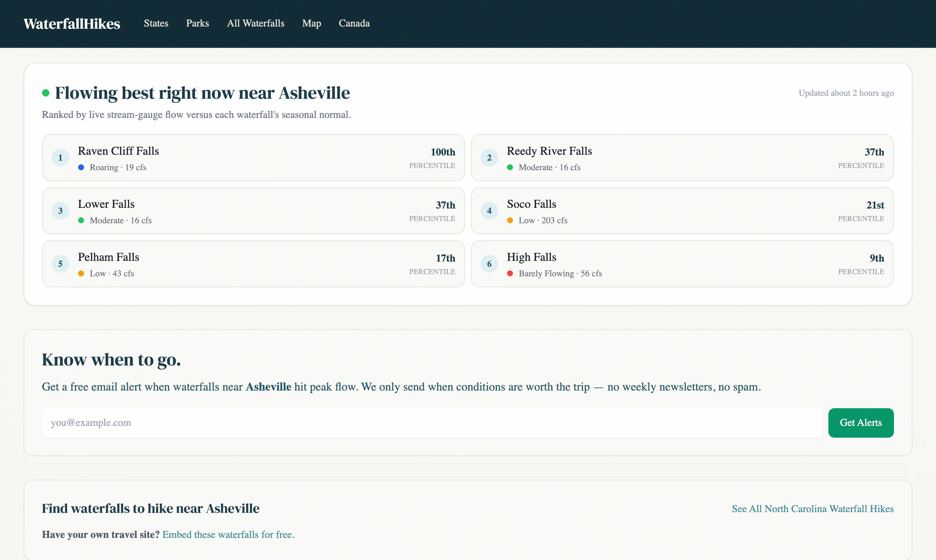Image resolution: width=936 pixels, height=560 pixels.
Task: View the Lower Falls entry
Action: pos(253,211)
